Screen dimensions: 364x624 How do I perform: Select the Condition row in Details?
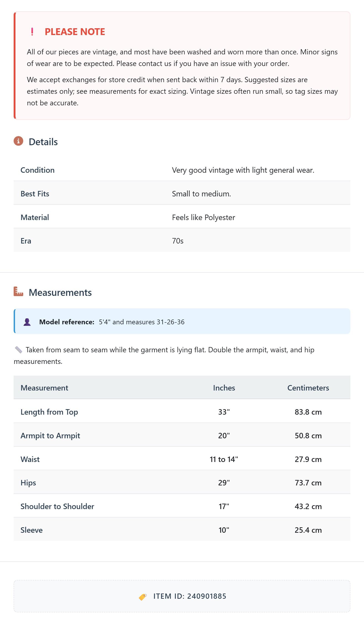click(182, 170)
